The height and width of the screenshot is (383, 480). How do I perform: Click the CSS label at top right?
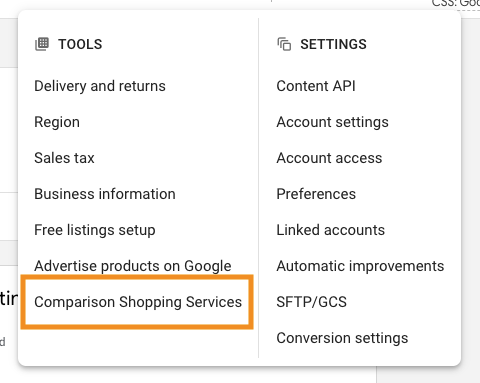click(x=456, y=4)
